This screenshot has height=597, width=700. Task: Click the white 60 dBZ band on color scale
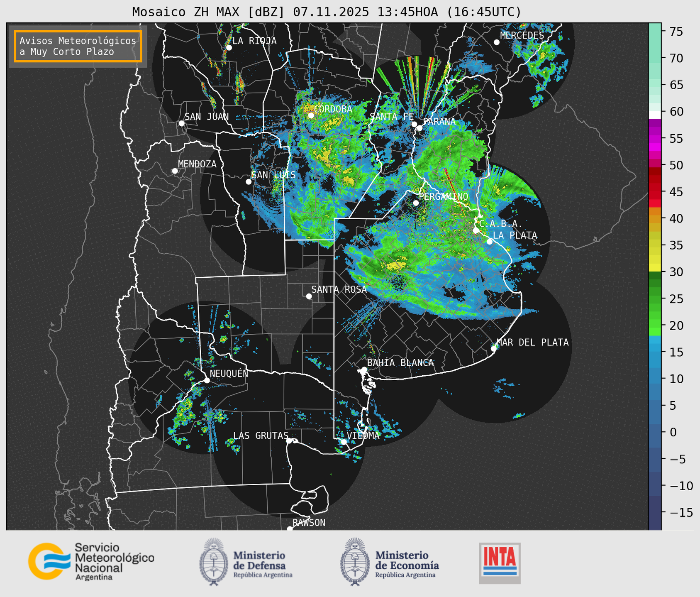coord(654,115)
